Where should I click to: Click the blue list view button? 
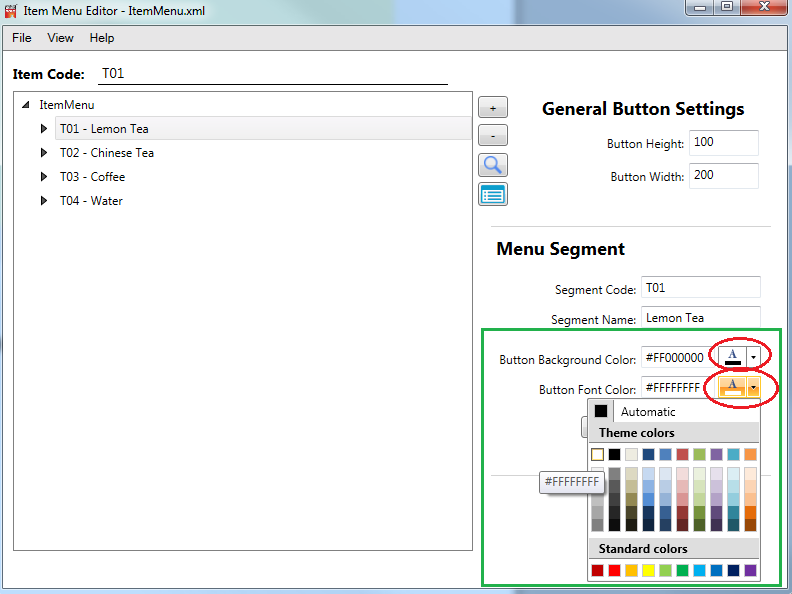click(492, 194)
